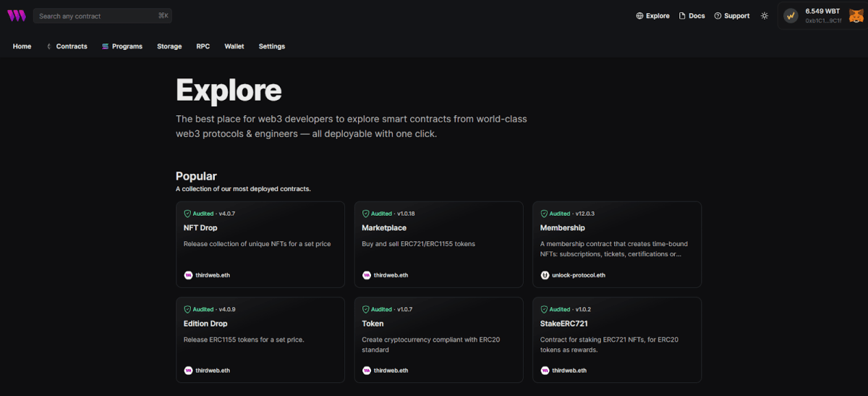Click the Audited shield on StakeERC721

click(544, 309)
